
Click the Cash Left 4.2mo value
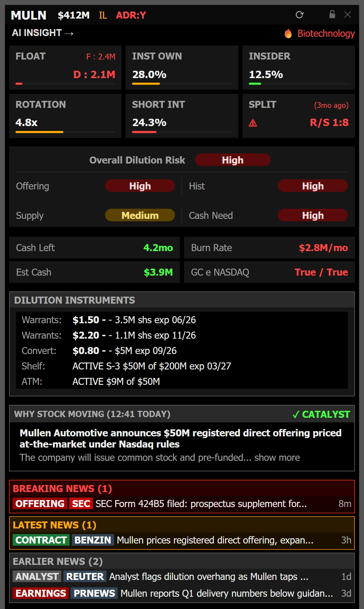coord(158,248)
